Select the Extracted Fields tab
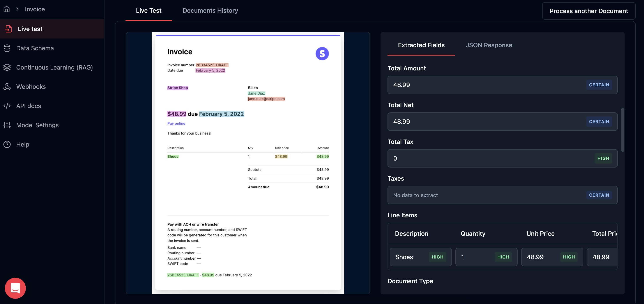Viewport: 644px width, 304px height. 421,45
